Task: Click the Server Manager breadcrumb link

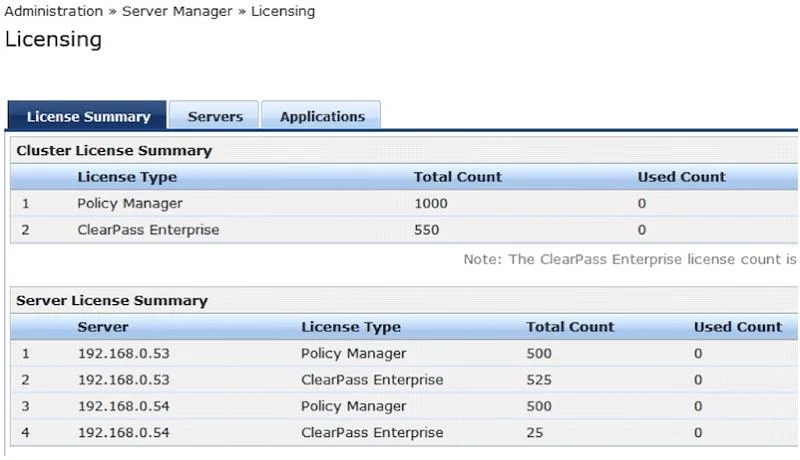Action: [x=177, y=11]
